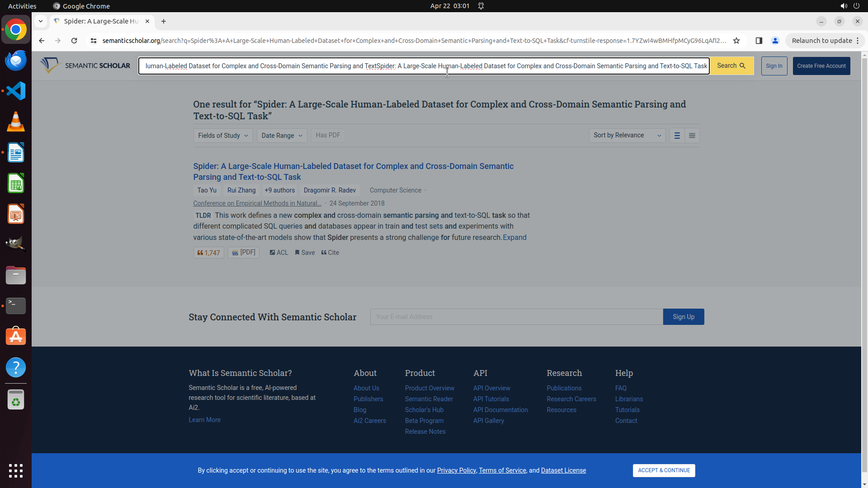Image resolution: width=868 pixels, height=488 pixels.
Task: Click the 1,747 citations count icon
Action: click(208, 253)
